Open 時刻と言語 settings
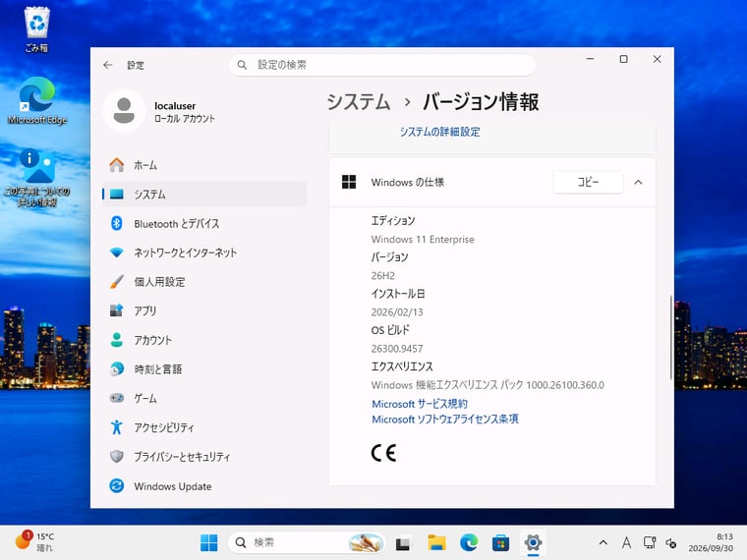Screen dimensions: 747x560 (x=204, y=369)
